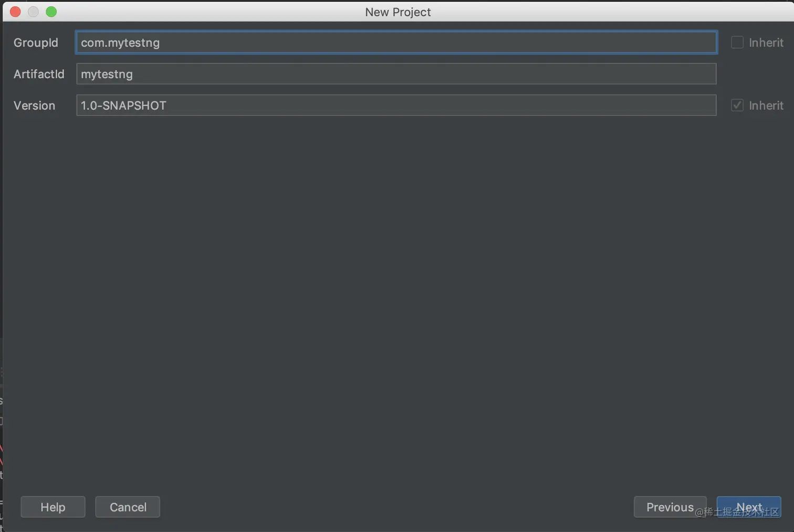The width and height of the screenshot is (794, 532).
Task: Proceed with the Next button
Action: pyautogui.click(x=749, y=507)
